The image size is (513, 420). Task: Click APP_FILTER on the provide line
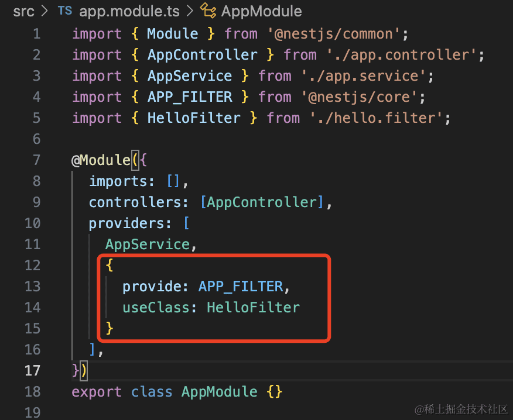tap(240, 287)
